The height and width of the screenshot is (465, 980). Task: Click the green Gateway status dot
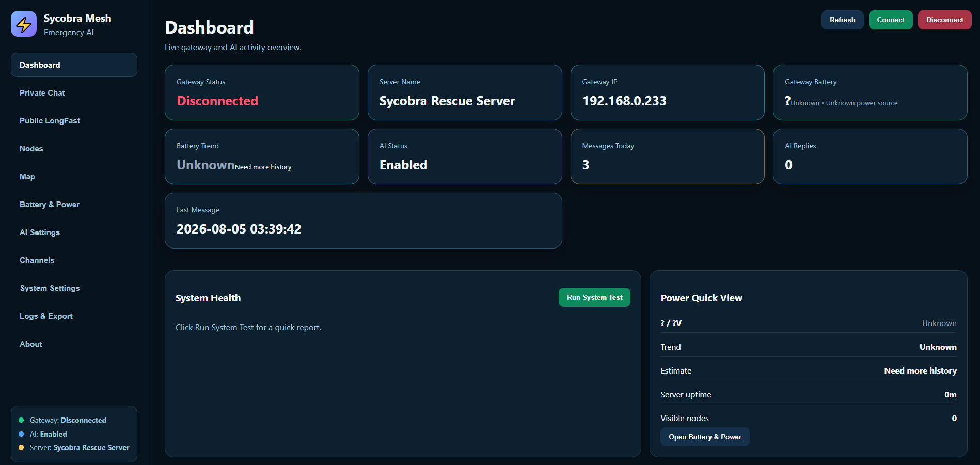21,420
